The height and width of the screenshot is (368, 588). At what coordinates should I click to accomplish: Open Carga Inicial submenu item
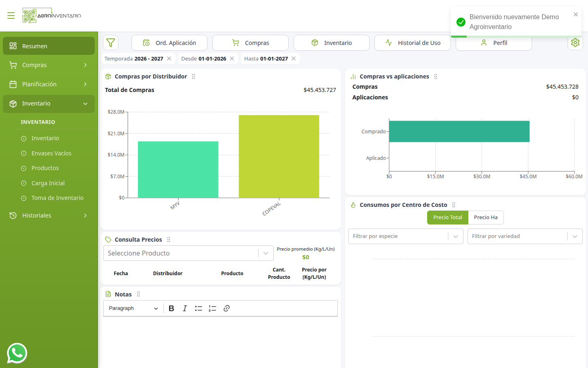click(x=48, y=183)
